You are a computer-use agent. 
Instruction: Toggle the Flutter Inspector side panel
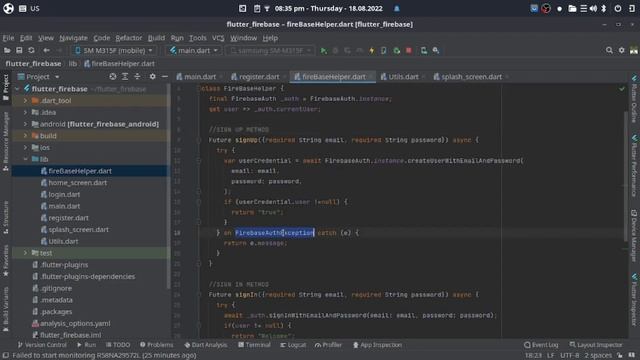(634, 300)
